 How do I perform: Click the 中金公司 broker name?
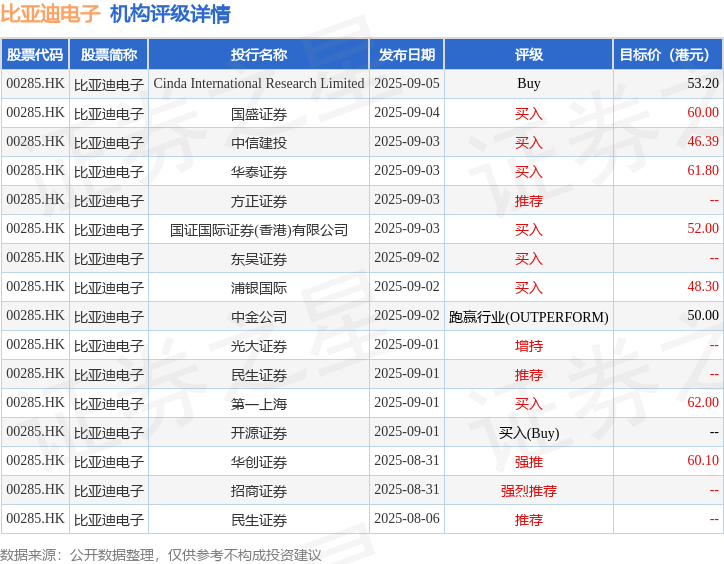click(259, 316)
